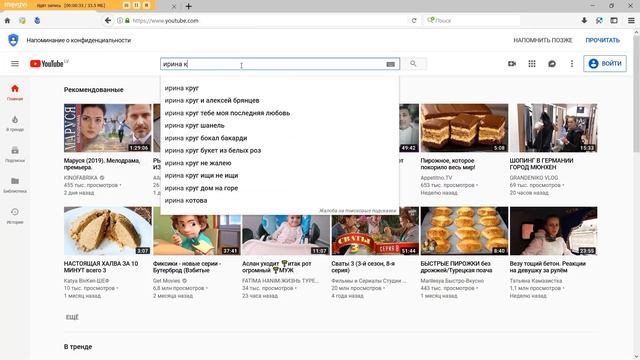Select suggestion 'ирина круг ищи не ищи'
The height and width of the screenshot is (360, 640).
tap(280, 176)
